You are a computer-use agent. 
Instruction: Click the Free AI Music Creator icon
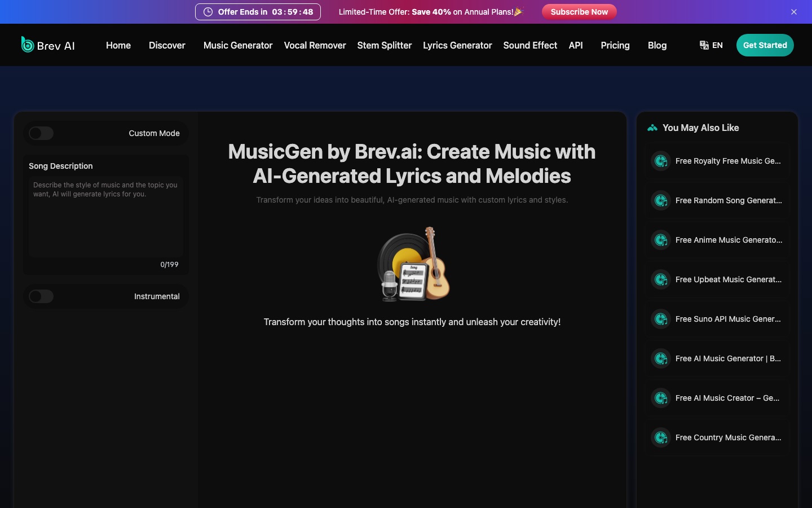pos(661,398)
